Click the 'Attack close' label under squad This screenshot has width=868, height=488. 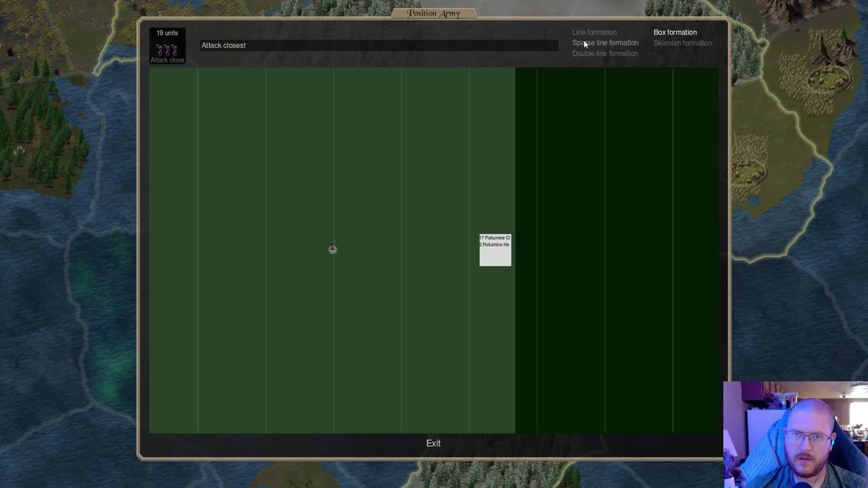click(x=167, y=60)
